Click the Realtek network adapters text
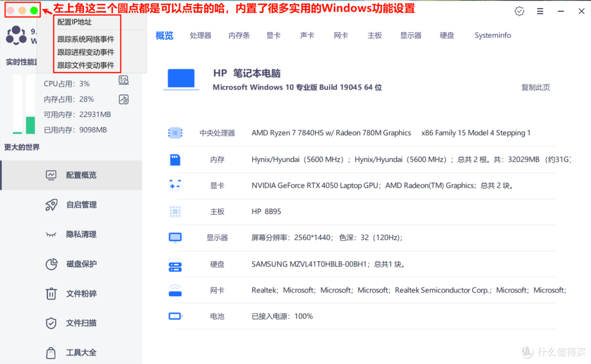This screenshot has height=364, width=591. (x=409, y=290)
